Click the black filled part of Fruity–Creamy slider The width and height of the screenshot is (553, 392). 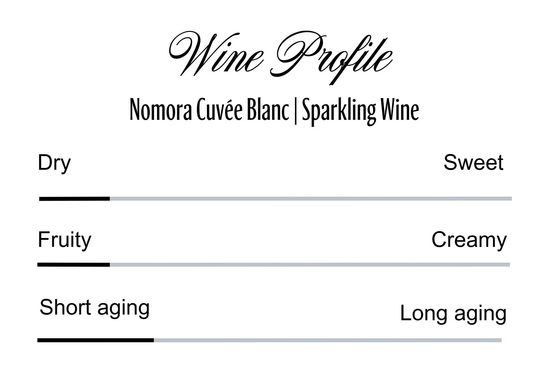tap(73, 265)
